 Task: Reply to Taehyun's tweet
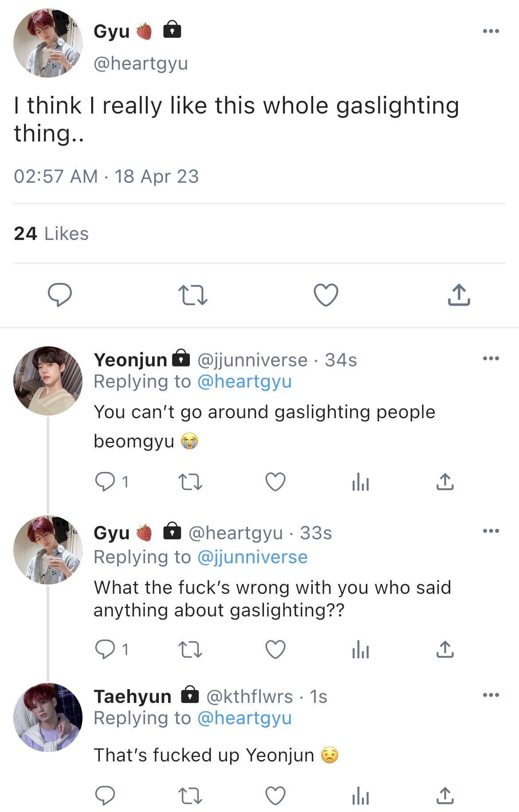tap(105, 796)
